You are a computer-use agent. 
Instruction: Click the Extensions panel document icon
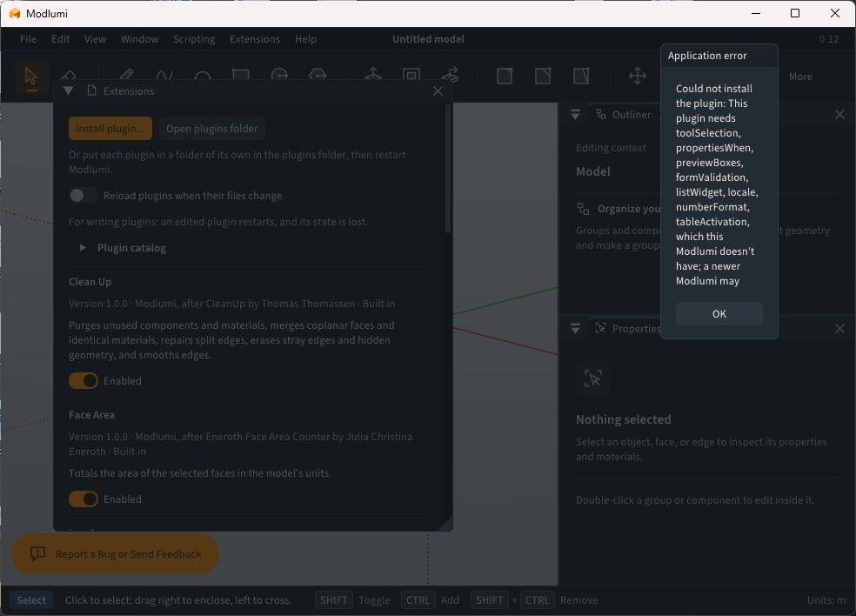91,90
